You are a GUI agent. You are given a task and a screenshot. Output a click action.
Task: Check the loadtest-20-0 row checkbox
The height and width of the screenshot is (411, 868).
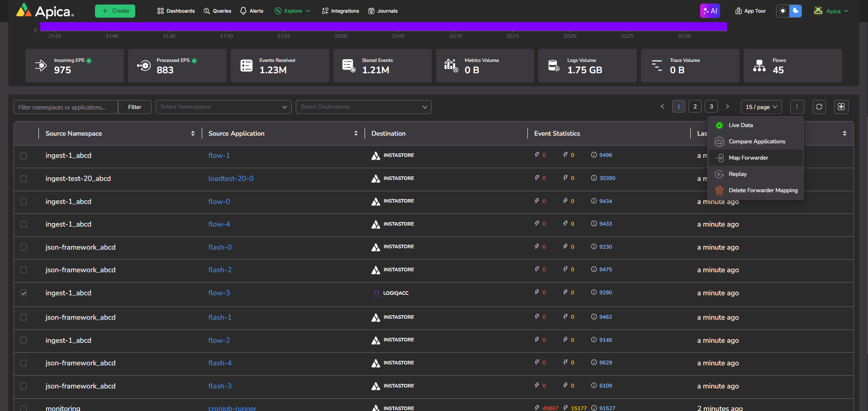click(24, 179)
